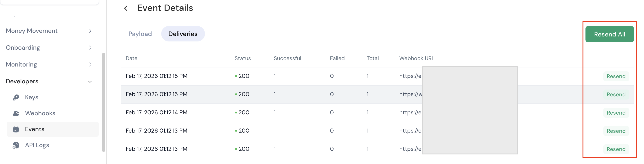This screenshot has width=644, height=164.
Task: Expand the Onboarding menu chevron
Action: click(x=90, y=48)
